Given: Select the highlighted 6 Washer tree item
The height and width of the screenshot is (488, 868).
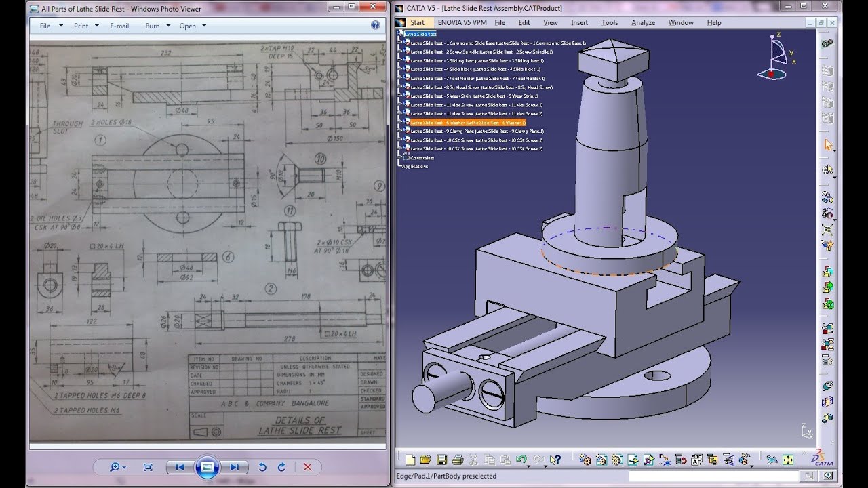Looking at the screenshot, I should tap(468, 123).
